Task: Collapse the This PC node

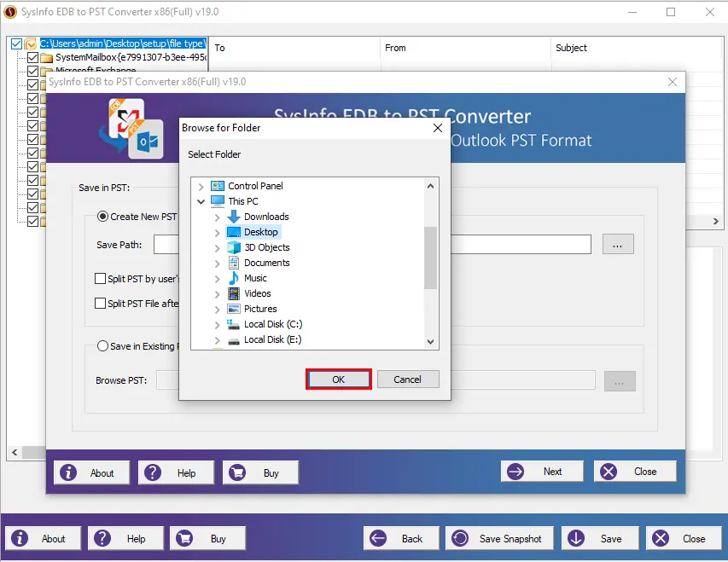Action: [x=201, y=201]
